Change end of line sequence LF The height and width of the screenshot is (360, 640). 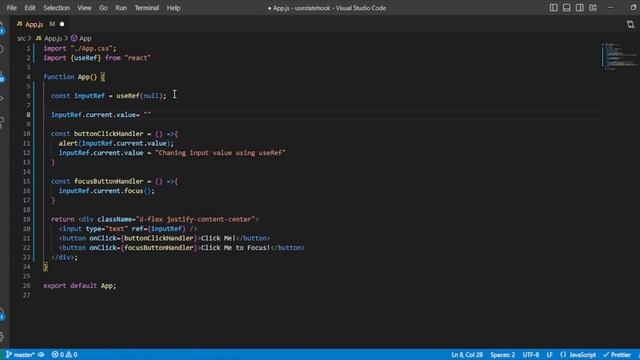pyautogui.click(x=549, y=355)
